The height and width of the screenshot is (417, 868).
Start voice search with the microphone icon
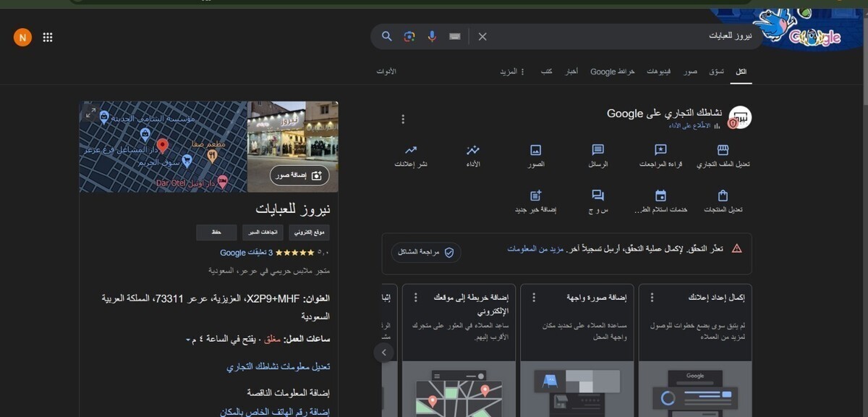[432, 36]
